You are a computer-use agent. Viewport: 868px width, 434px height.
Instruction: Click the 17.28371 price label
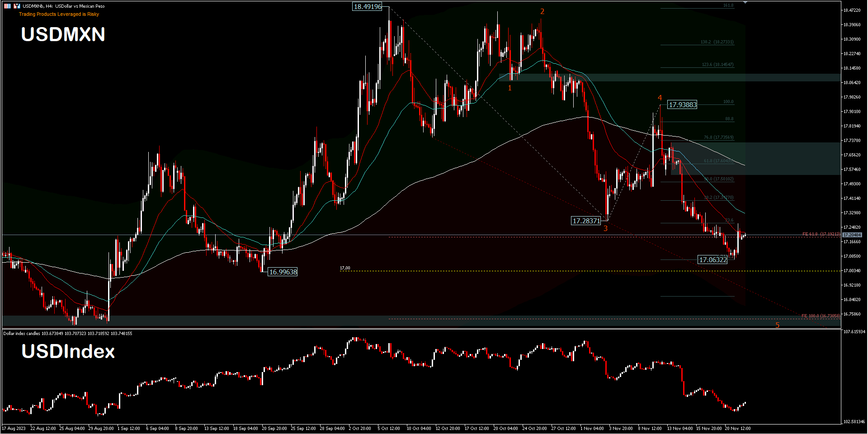[x=586, y=221]
